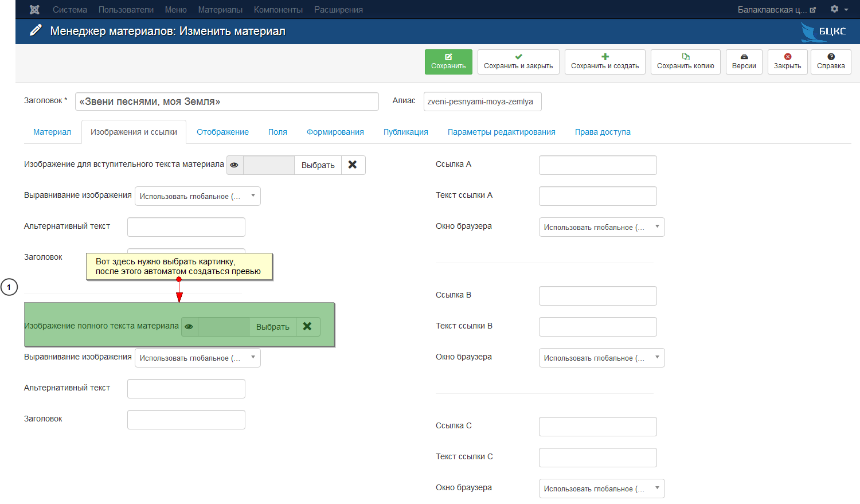The image size is (860, 504).
Task: Click the pencil icon beside the page title
Action: pyautogui.click(x=36, y=30)
